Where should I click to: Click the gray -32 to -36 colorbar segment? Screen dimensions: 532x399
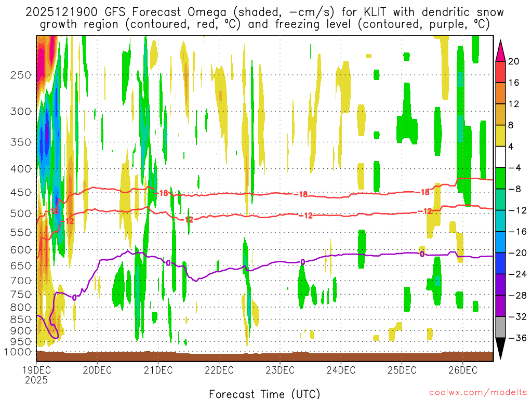pyautogui.click(x=500, y=327)
